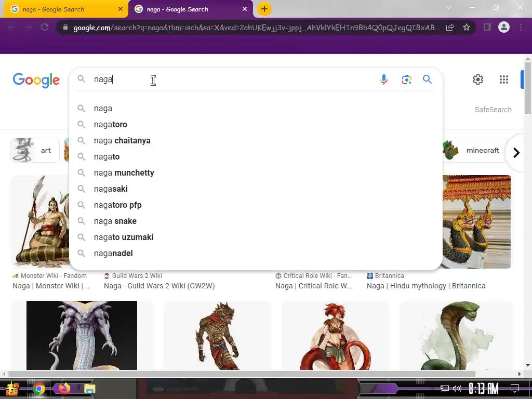532x399 pixels.
Task: Select 'nagato' suggestion
Action: pyautogui.click(x=256, y=157)
